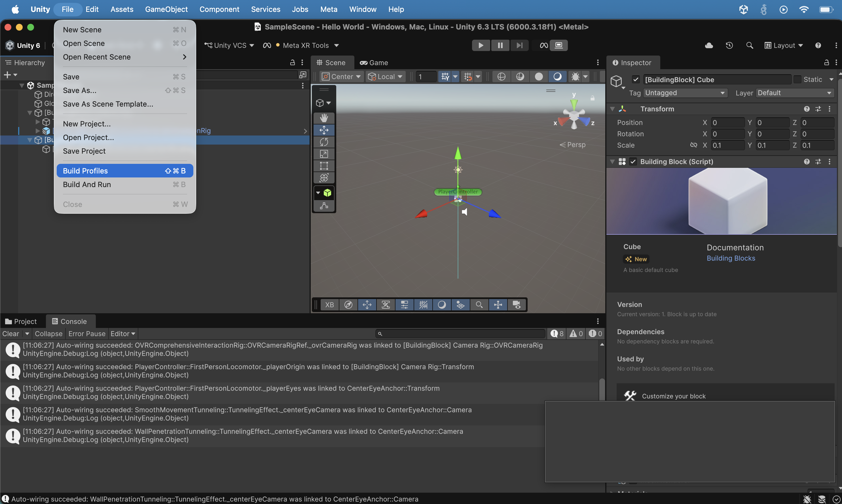Select the Move tool in Scene toolbar
This screenshot has width=842, height=504.
coord(324,130)
